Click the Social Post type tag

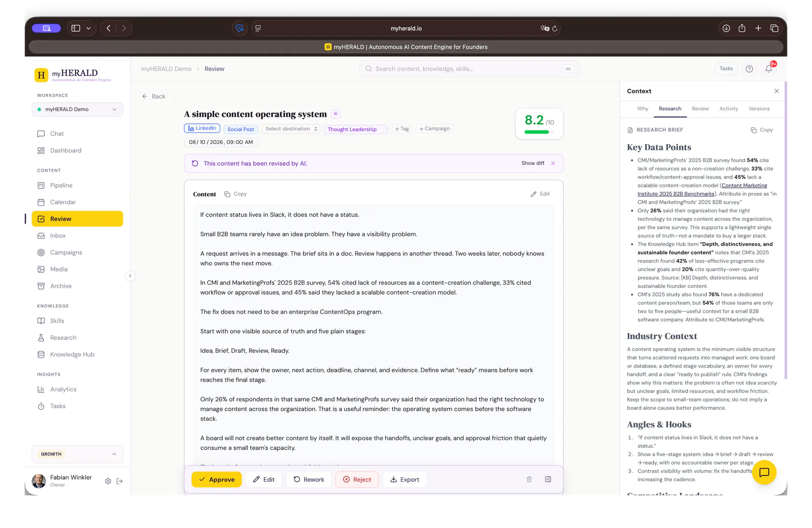coord(241,129)
